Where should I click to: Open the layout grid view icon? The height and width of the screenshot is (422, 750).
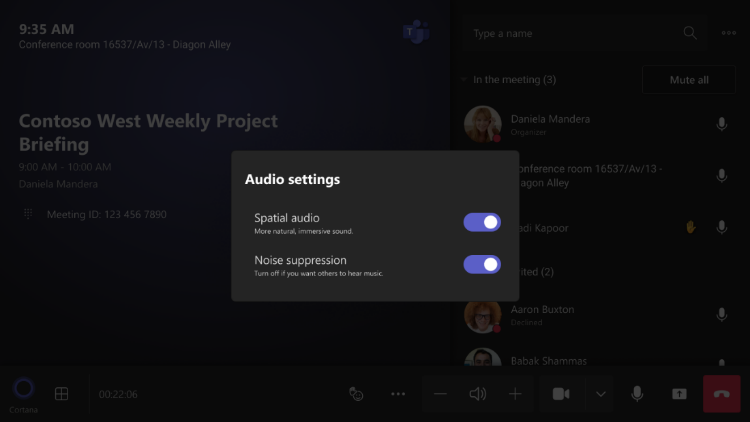click(61, 394)
